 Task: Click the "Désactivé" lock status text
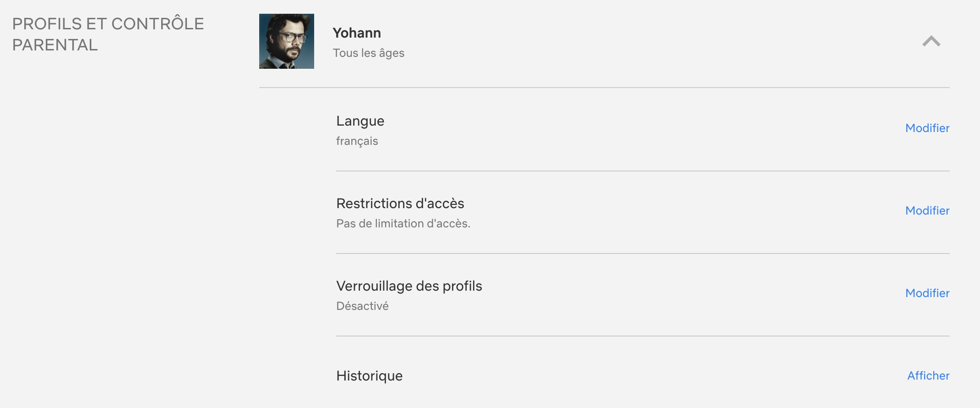(362, 306)
